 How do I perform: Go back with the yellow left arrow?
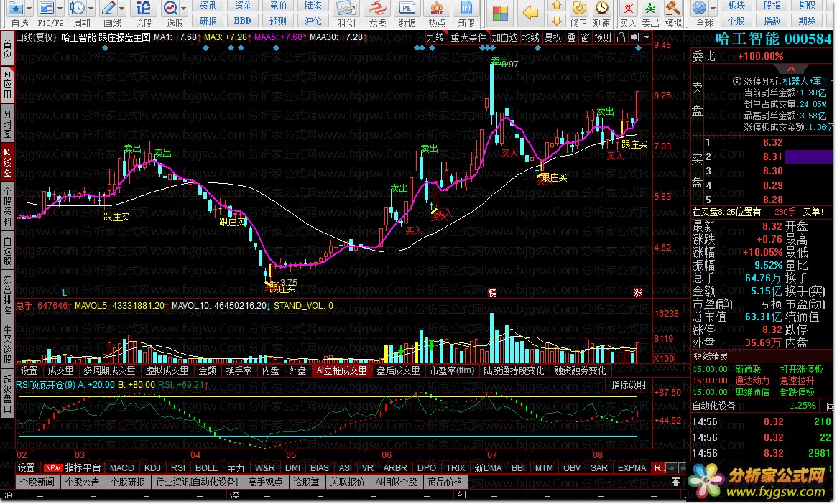point(530,14)
